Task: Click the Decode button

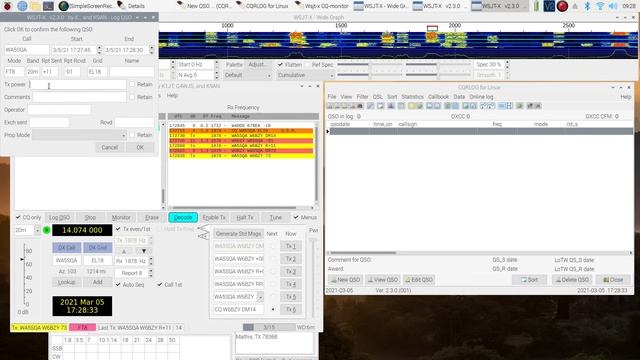Action: [183, 218]
